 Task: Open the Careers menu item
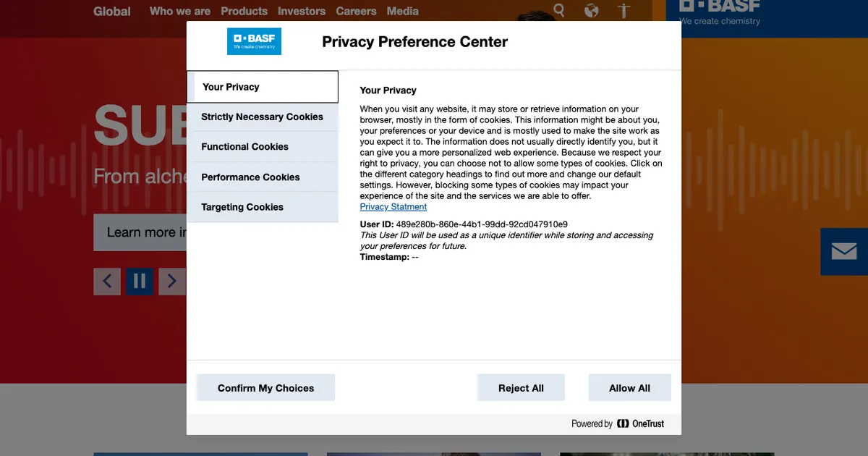point(356,11)
